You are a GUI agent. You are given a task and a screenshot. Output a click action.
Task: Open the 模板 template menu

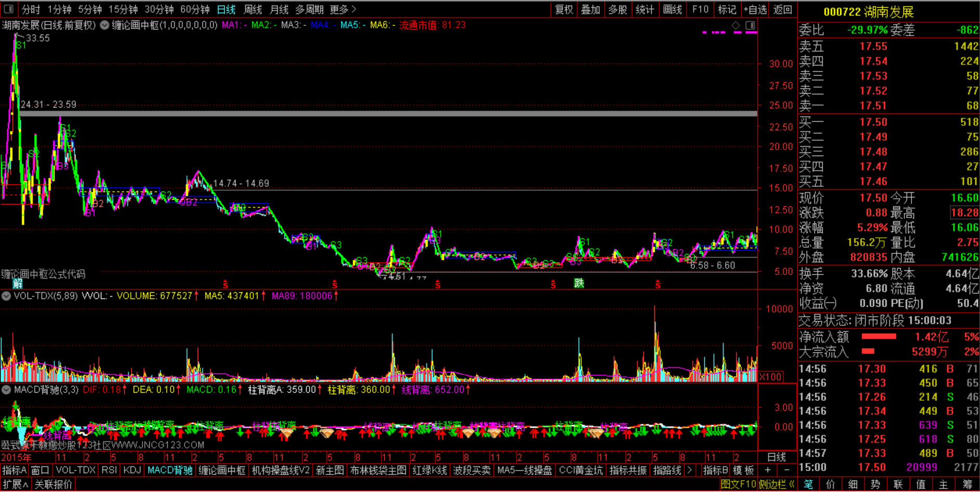744,470
